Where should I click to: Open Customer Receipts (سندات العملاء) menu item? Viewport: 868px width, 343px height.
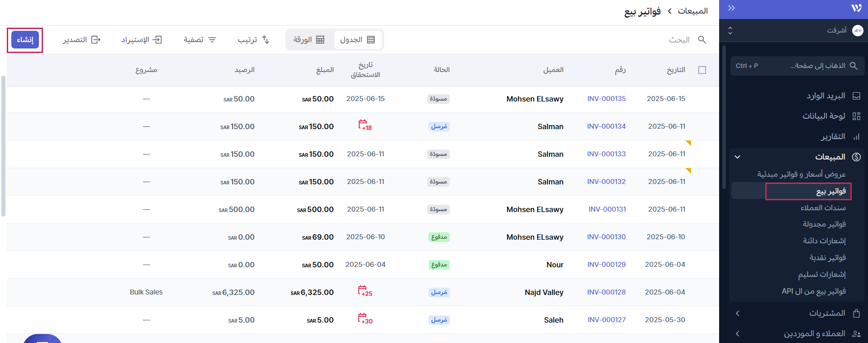click(x=823, y=208)
